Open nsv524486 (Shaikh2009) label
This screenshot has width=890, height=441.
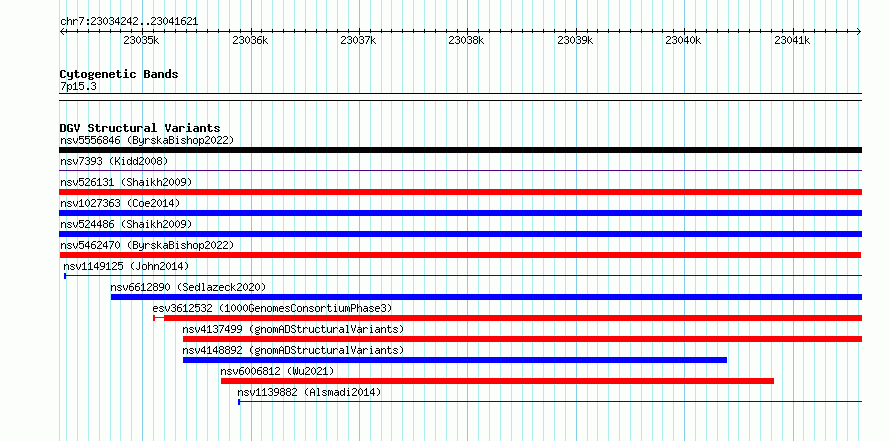pyautogui.click(x=126, y=224)
